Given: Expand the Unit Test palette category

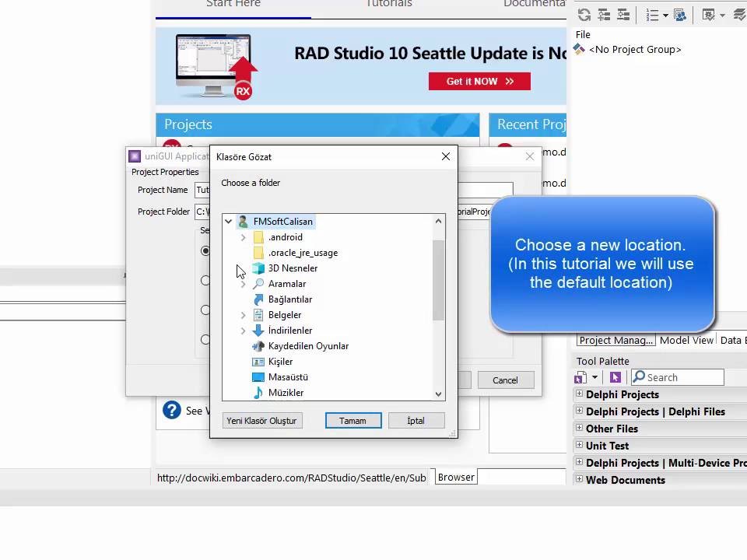Looking at the screenshot, I should click(x=579, y=445).
